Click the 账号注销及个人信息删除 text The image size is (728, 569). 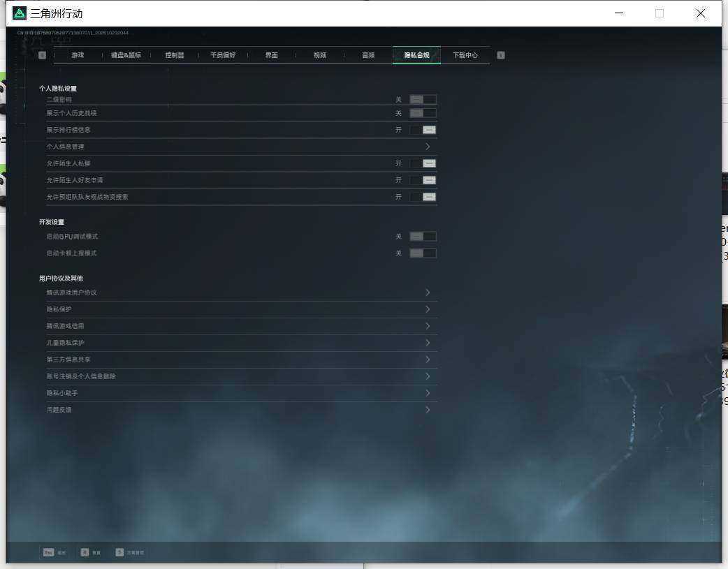[81, 376]
